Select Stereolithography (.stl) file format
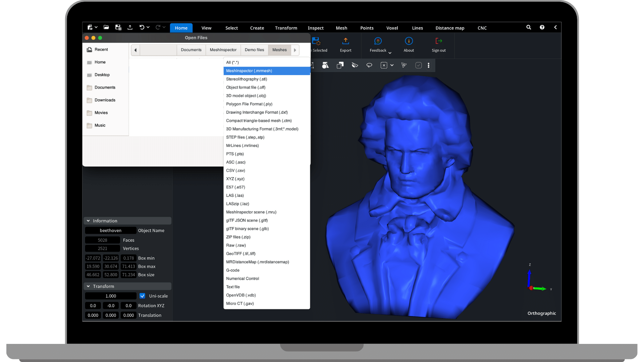Image resolution: width=644 pixels, height=362 pixels. (x=247, y=79)
